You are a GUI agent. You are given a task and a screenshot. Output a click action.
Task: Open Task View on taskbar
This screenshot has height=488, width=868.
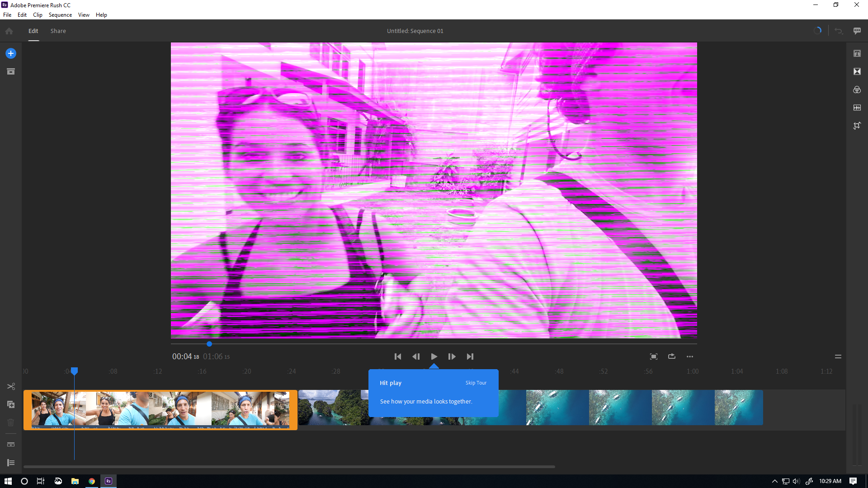pyautogui.click(x=41, y=481)
